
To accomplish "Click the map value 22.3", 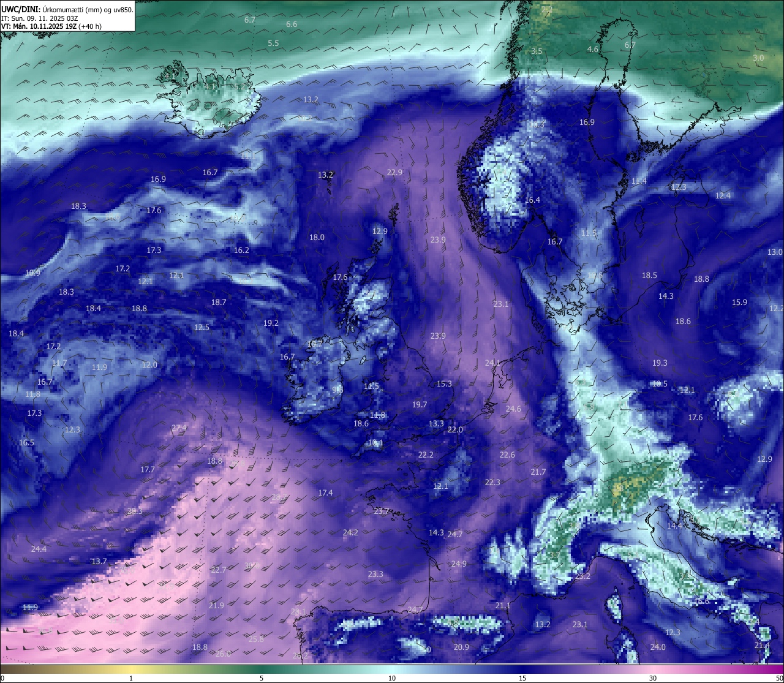I will [x=492, y=482].
